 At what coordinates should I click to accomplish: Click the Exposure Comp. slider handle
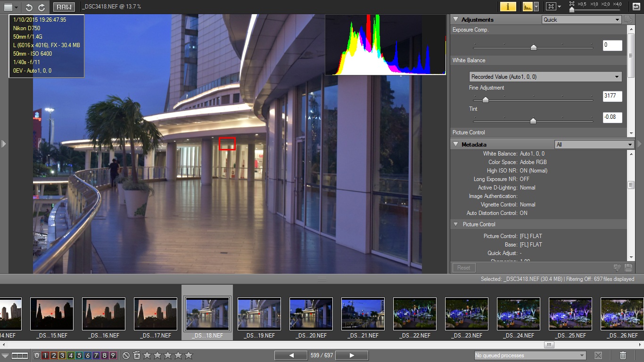tap(533, 47)
